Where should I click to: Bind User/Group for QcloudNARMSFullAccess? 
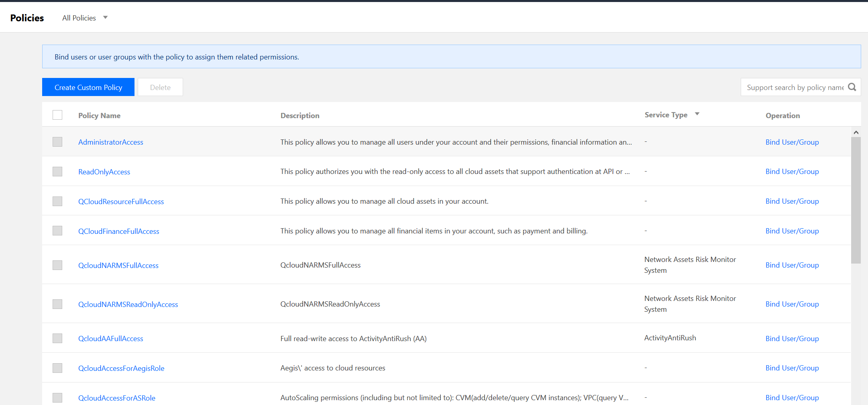pyautogui.click(x=792, y=265)
